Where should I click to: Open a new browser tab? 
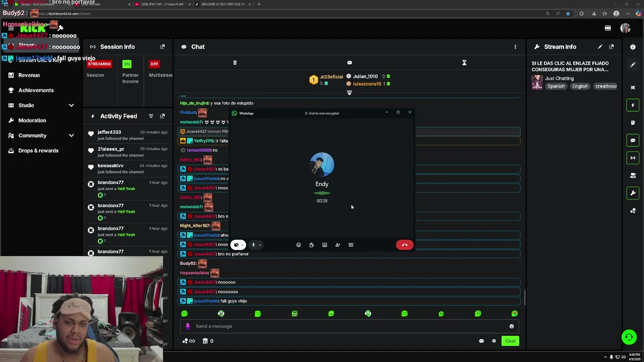[x=259, y=4]
